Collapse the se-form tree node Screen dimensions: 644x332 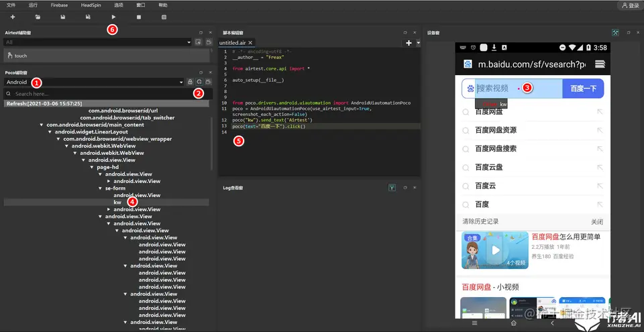[x=100, y=188]
